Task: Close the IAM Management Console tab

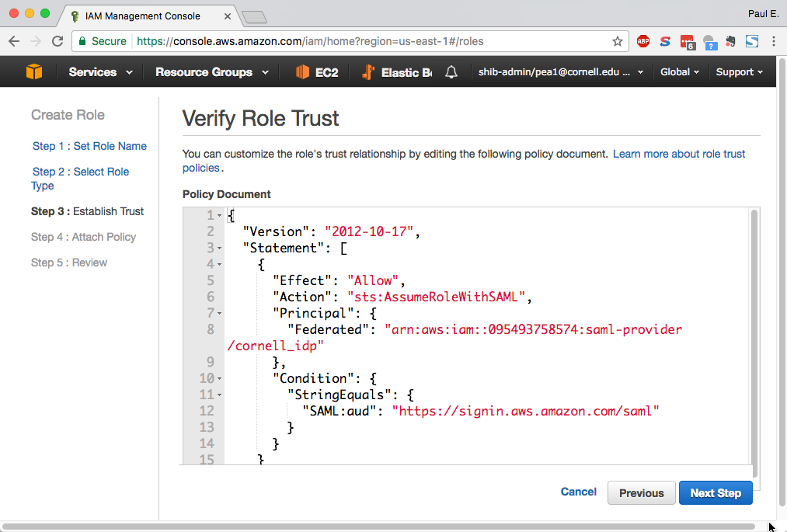Action: (x=228, y=16)
